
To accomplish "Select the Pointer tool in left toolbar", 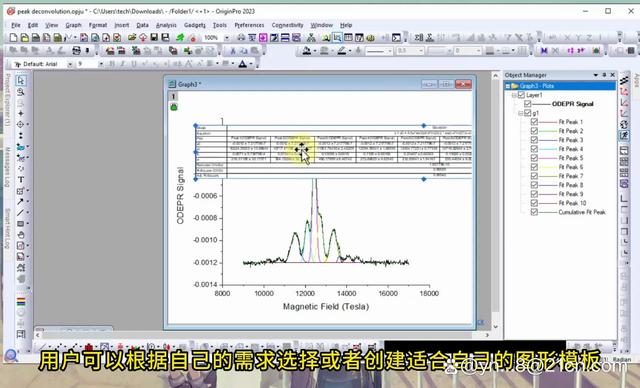I will pos(21,80).
